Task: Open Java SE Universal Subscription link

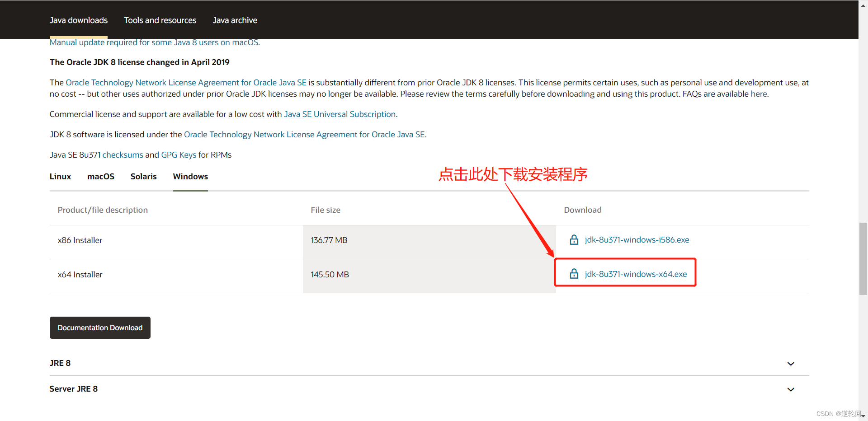Action: coord(340,114)
